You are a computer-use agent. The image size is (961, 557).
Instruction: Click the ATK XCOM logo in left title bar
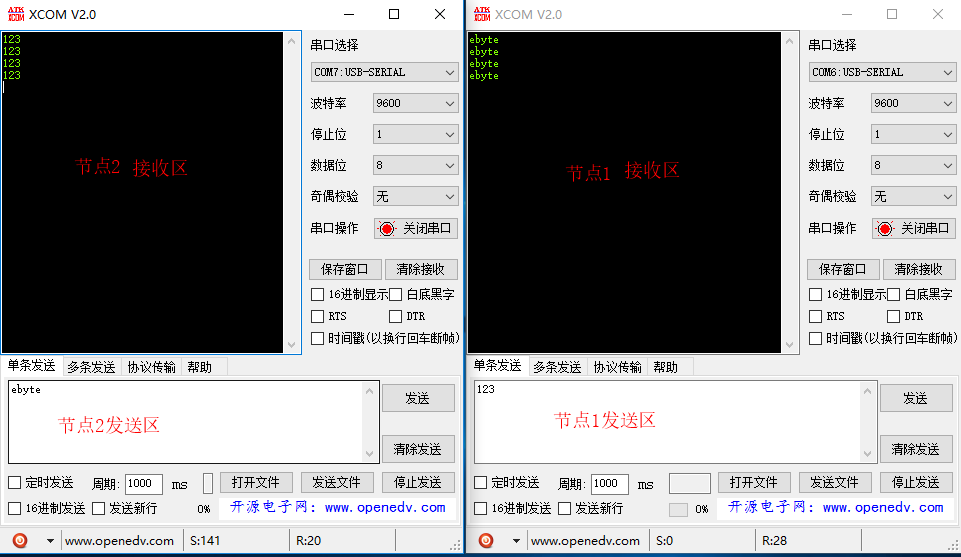click(15, 14)
